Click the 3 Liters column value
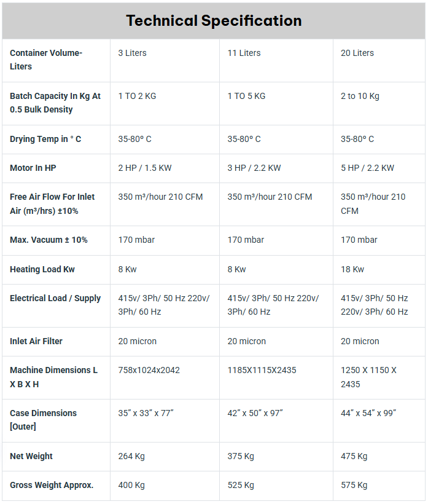Image resolution: width=428 pixels, height=504 pixels. pos(133,53)
